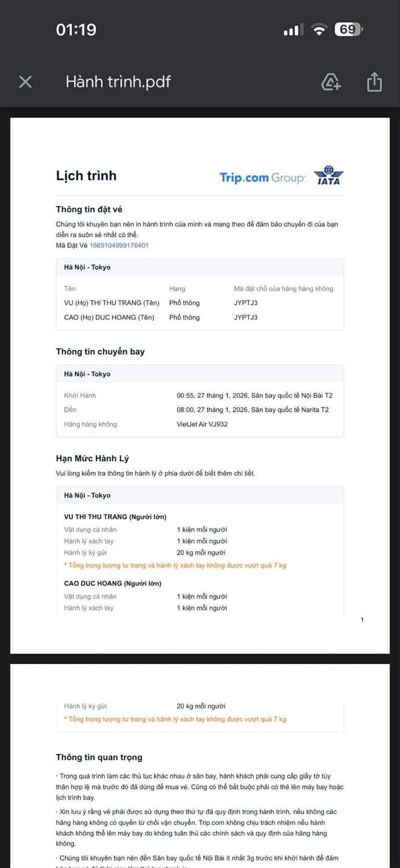Tap the Add to Drive icon
The image size is (400, 868).
point(330,82)
